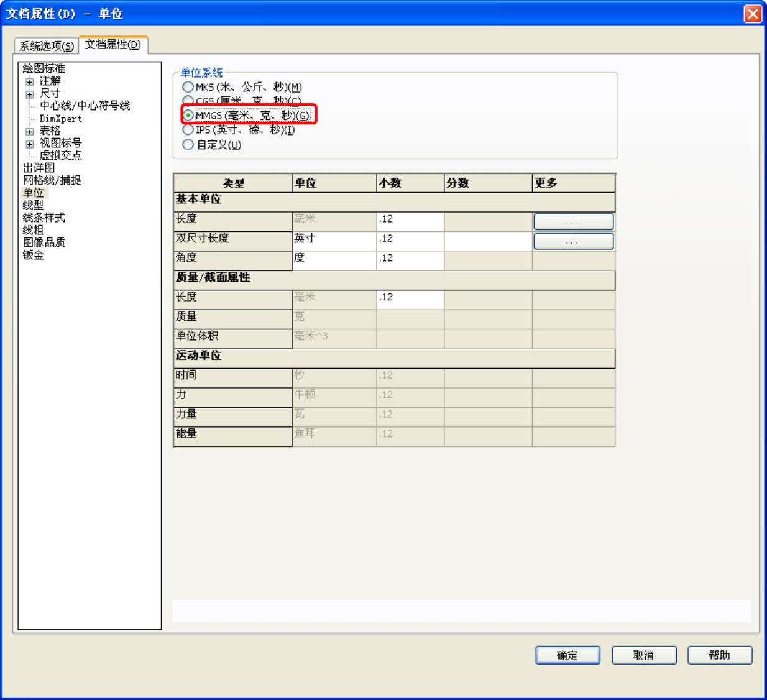Image resolution: width=767 pixels, height=700 pixels.
Task: Click the 单位 column header
Action: pyautogui.click(x=334, y=183)
